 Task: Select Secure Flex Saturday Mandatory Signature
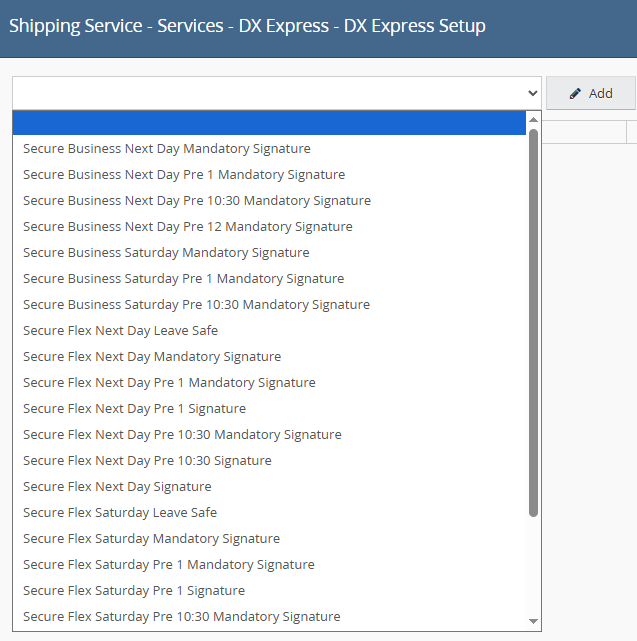click(151, 539)
